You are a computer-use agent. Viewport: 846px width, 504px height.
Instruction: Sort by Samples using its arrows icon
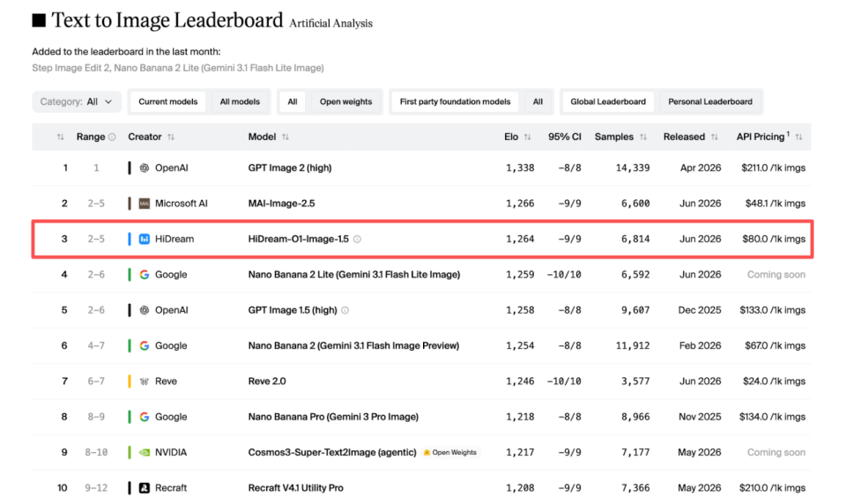tap(643, 137)
